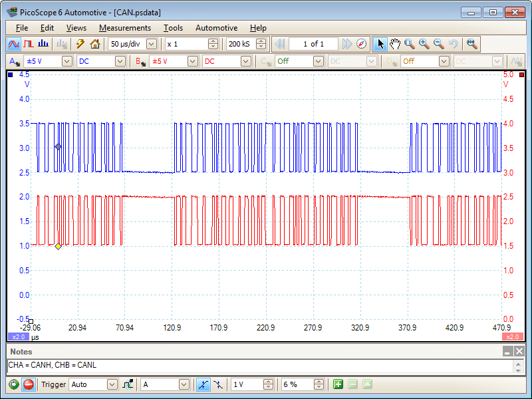Click Channel A blue axis handle

click(x=11, y=74)
